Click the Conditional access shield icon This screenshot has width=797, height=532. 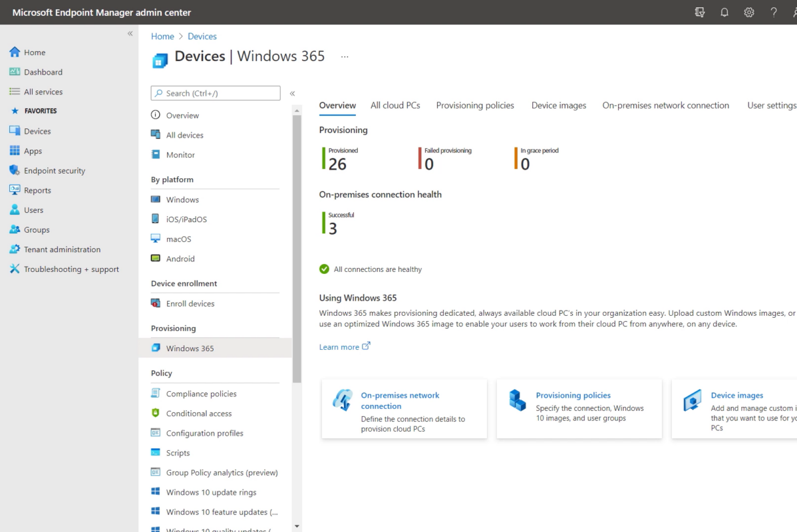pyautogui.click(x=156, y=412)
